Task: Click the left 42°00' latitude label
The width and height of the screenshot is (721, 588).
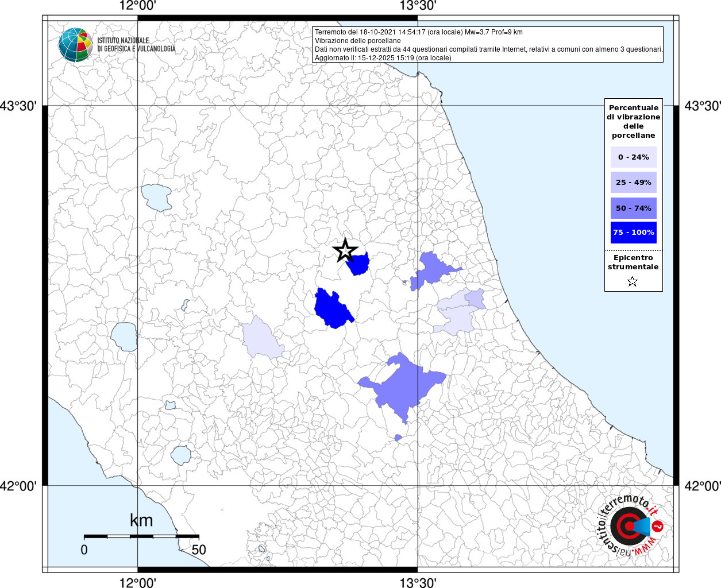Action: [x=18, y=486]
